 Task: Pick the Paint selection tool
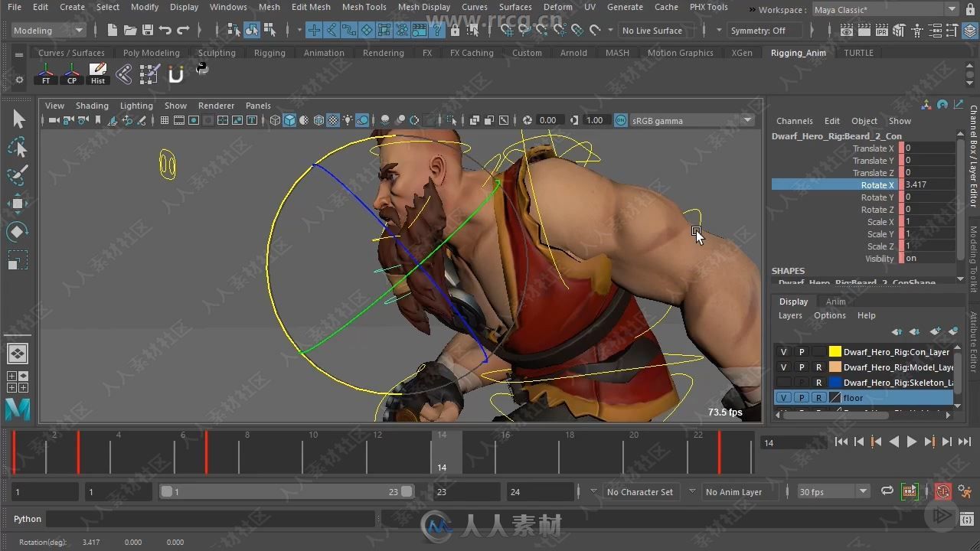(x=18, y=175)
